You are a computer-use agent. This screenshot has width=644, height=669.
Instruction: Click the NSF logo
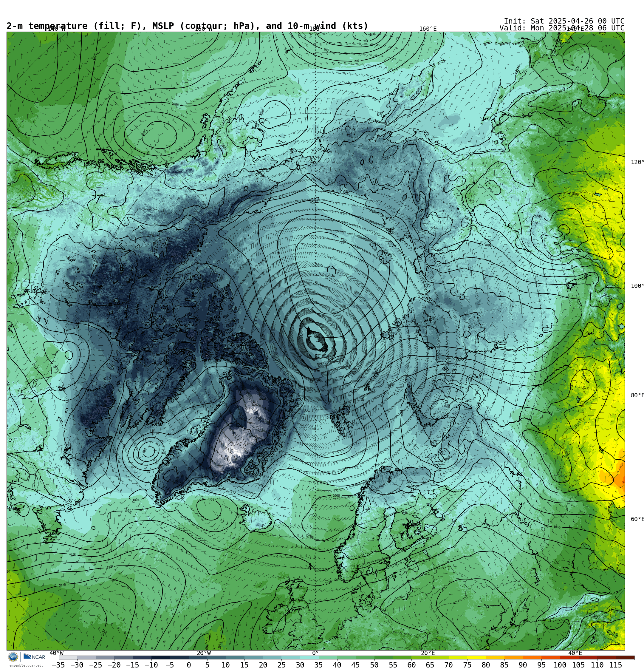(13, 657)
